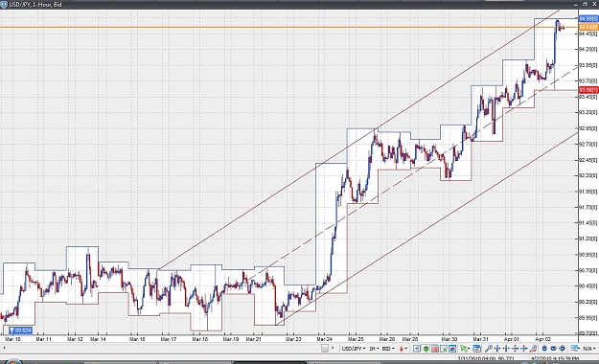Click the blue 94.68 price label
Viewport: 599px width, 364px height.
coord(588,19)
